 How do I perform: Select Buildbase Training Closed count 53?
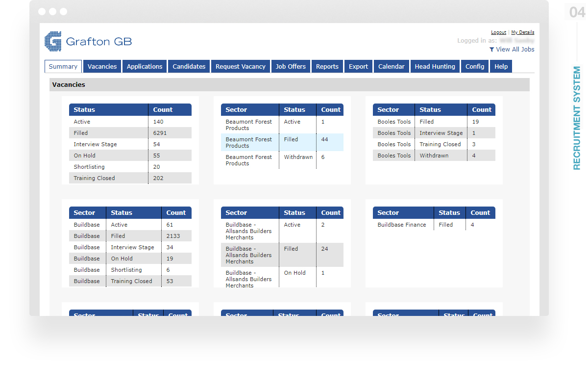170,281
